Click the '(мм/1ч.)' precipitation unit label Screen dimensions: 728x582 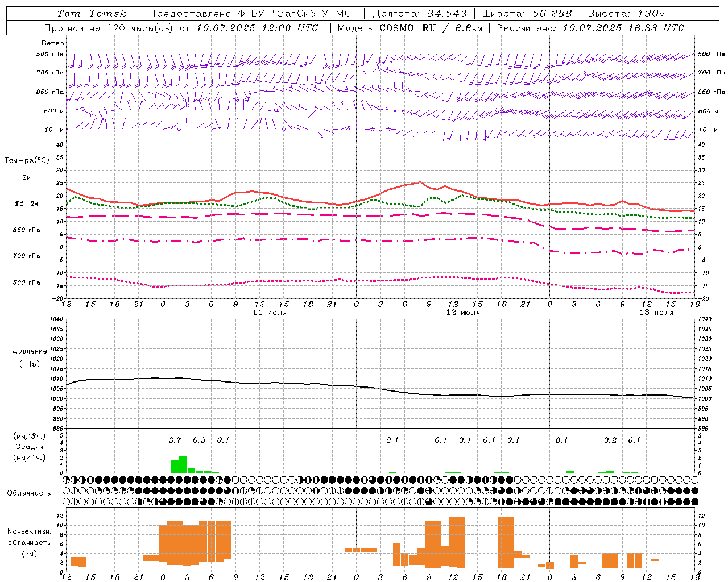coord(30,458)
